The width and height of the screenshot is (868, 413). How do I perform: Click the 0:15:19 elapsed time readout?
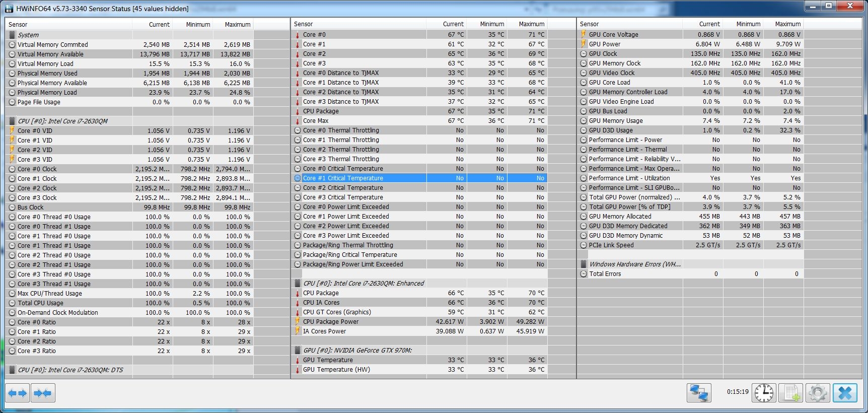tap(738, 392)
